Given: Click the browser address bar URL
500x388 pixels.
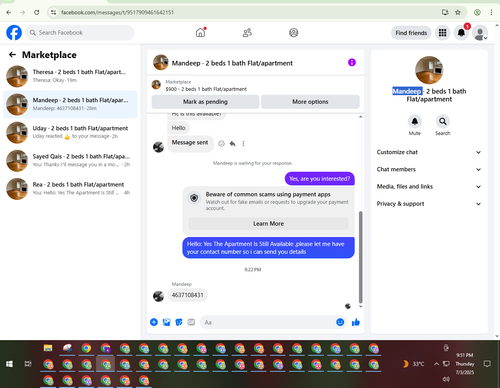Looking at the screenshot, I should click(x=117, y=12).
